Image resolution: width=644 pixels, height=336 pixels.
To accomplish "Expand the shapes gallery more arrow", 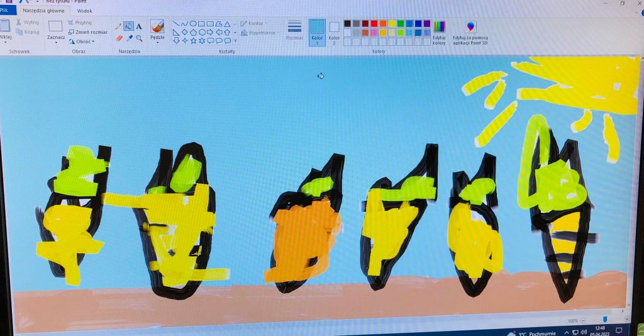I will pyautogui.click(x=235, y=41).
